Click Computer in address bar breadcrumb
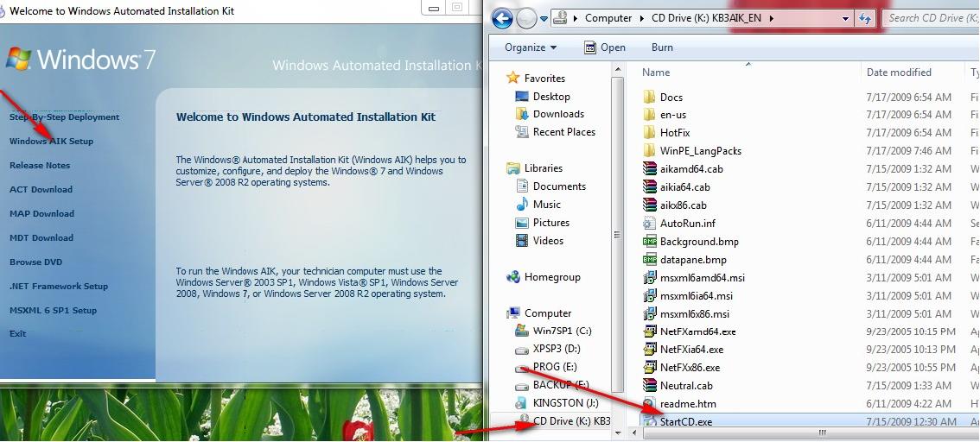980x442 pixels. coord(608,18)
